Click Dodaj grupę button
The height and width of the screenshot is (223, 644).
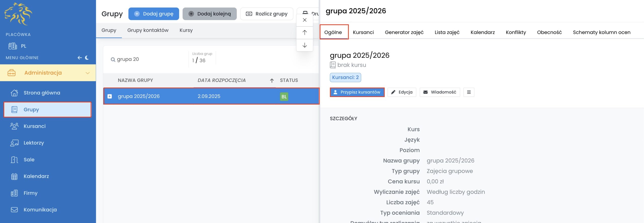coord(154,14)
